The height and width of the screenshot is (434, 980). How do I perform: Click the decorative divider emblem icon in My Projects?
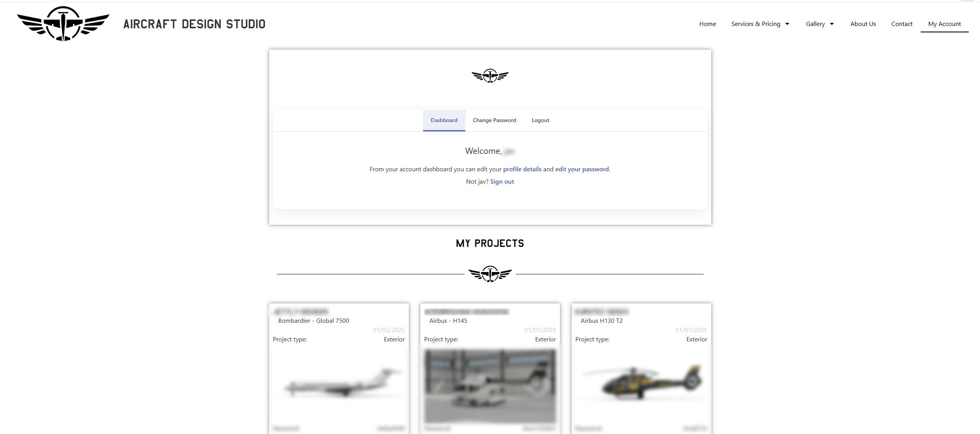click(x=490, y=273)
